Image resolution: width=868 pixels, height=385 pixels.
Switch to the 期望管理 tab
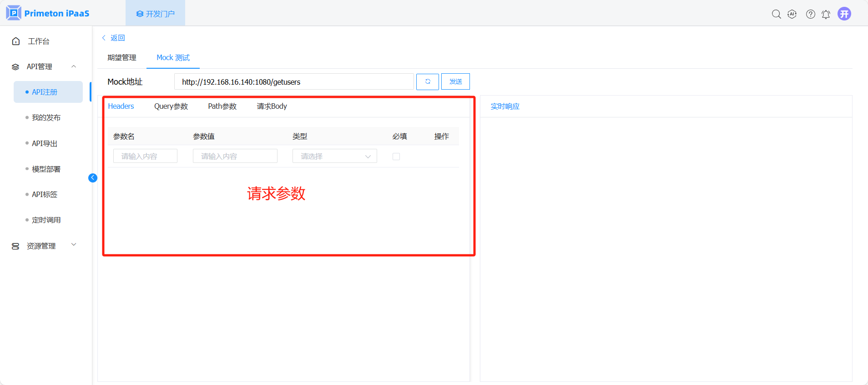[122, 58]
